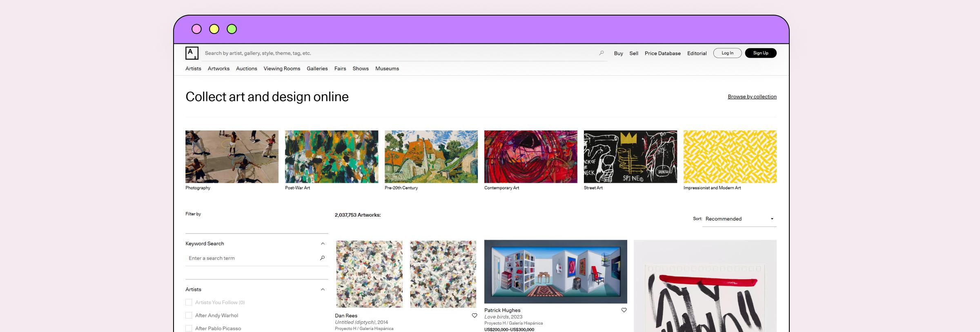Click Proyecto H gallery under Dan Rees

tap(364, 329)
